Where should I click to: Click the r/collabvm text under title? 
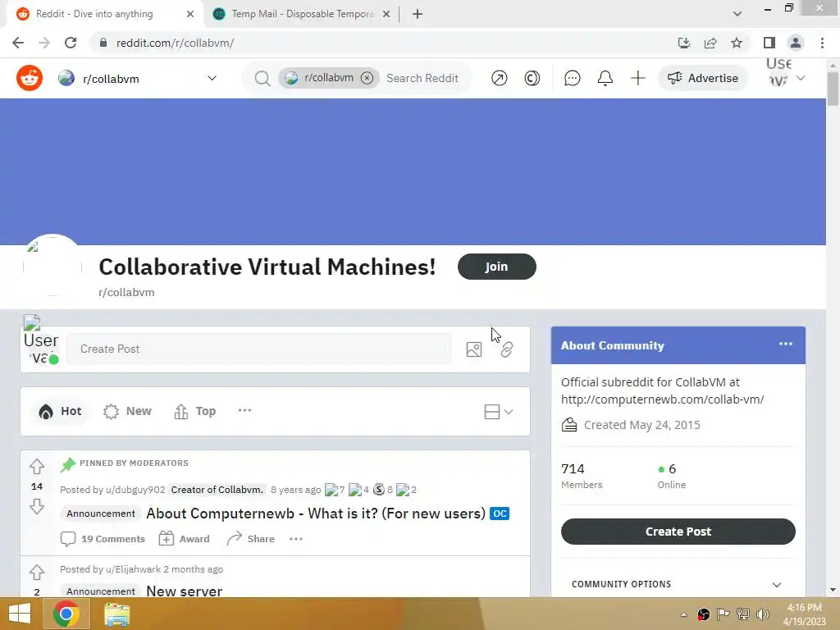(126, 293)
